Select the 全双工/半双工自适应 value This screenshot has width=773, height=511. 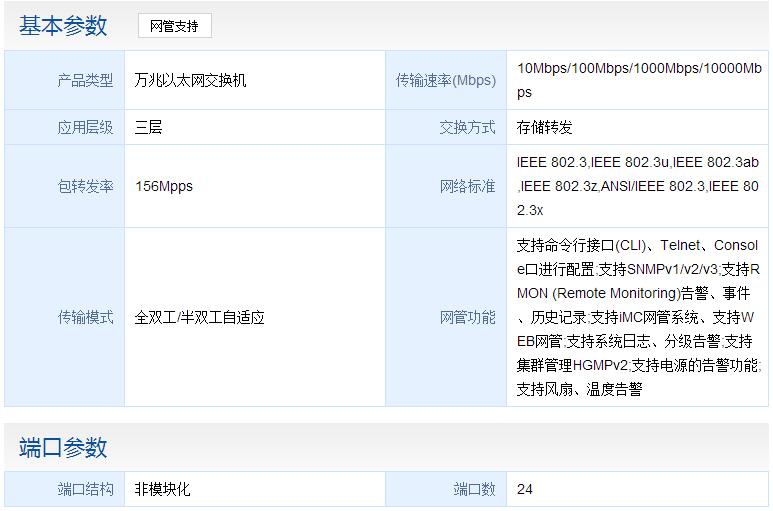[200, 317]
